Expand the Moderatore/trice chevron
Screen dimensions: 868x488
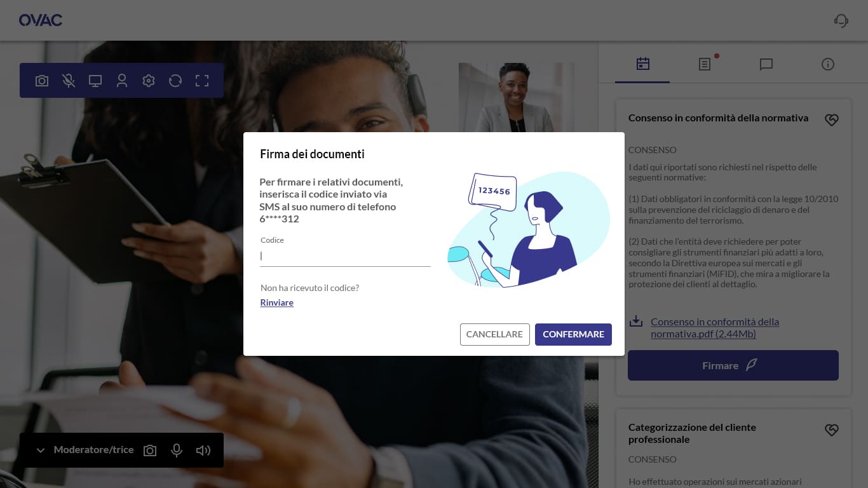[41, 451]
